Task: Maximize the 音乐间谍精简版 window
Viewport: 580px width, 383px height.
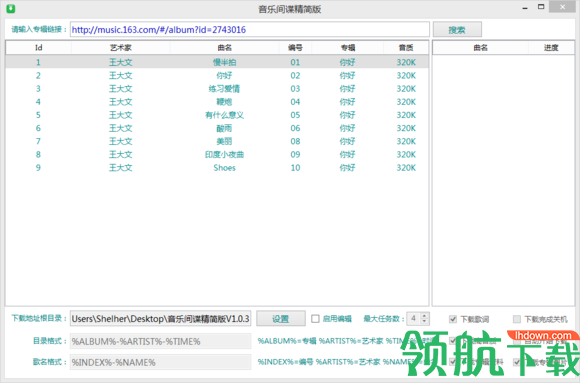Action: click(541, 7)
